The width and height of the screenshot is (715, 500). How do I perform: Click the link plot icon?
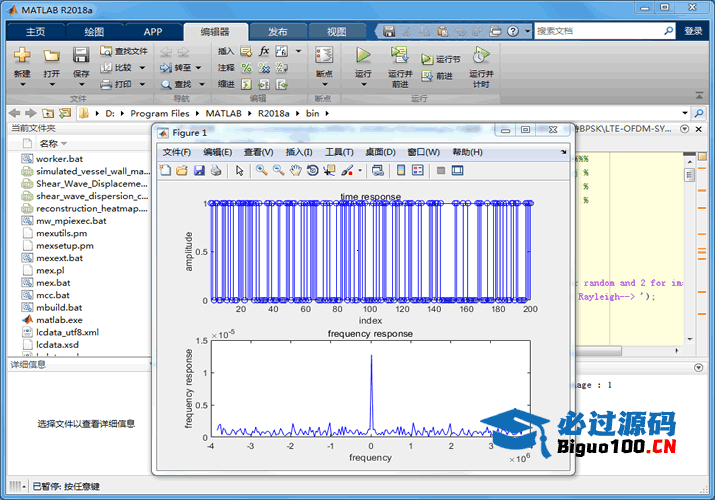point(378,170)
